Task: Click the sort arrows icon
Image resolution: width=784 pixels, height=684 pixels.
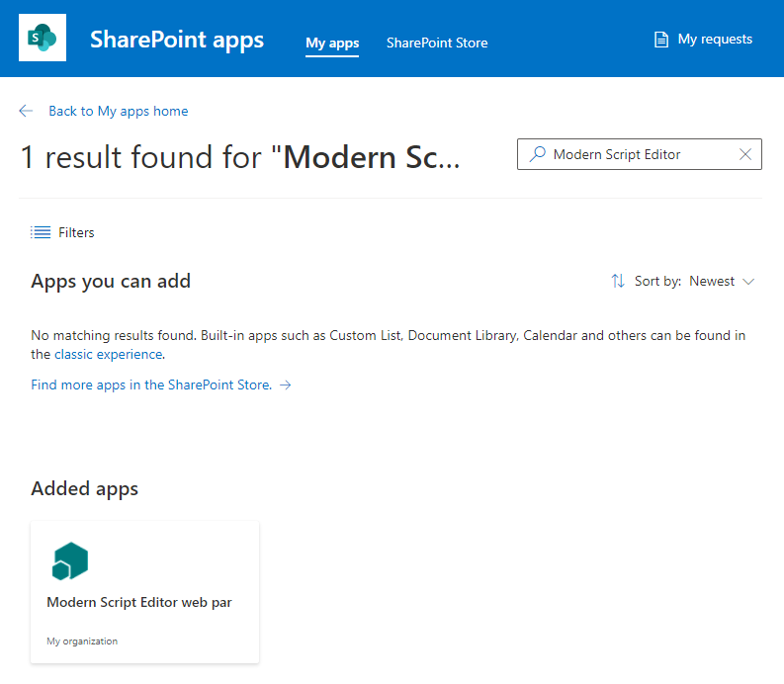Action: (x=618, y=281)
